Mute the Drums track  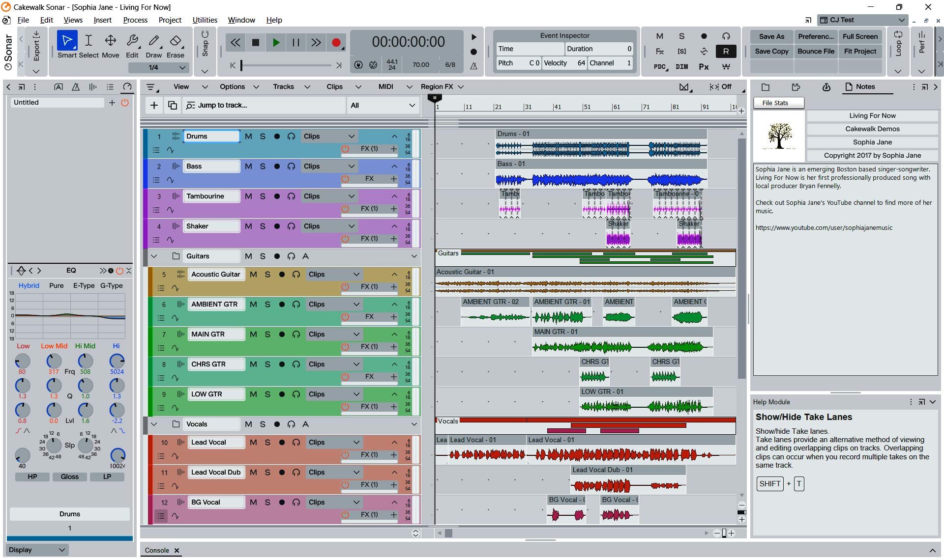pyautogui.click(x=248, y=136)
